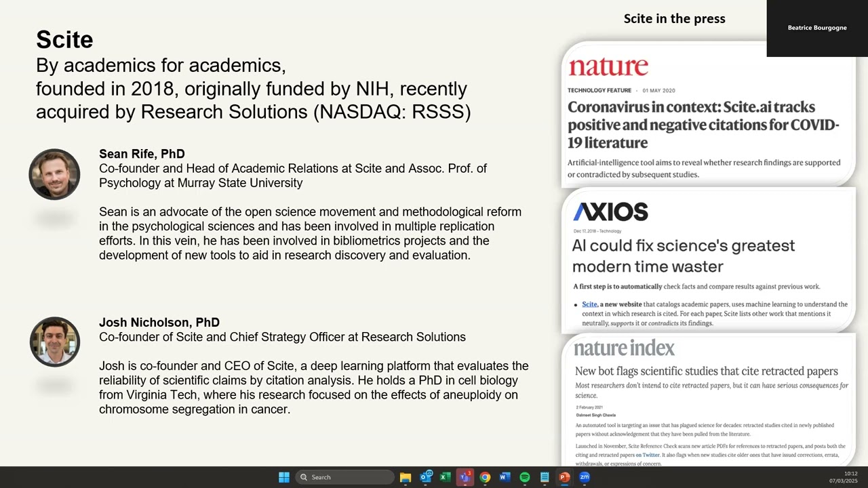Click the name 'Sean Rife, PhD'
Viewport: 868px width, 488px height.
tap(142, 154)
